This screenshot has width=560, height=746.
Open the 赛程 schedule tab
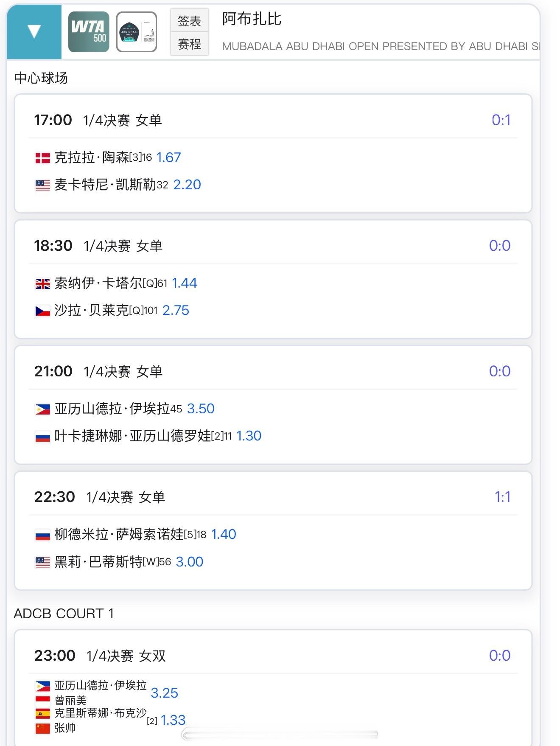tap(189, 44)
